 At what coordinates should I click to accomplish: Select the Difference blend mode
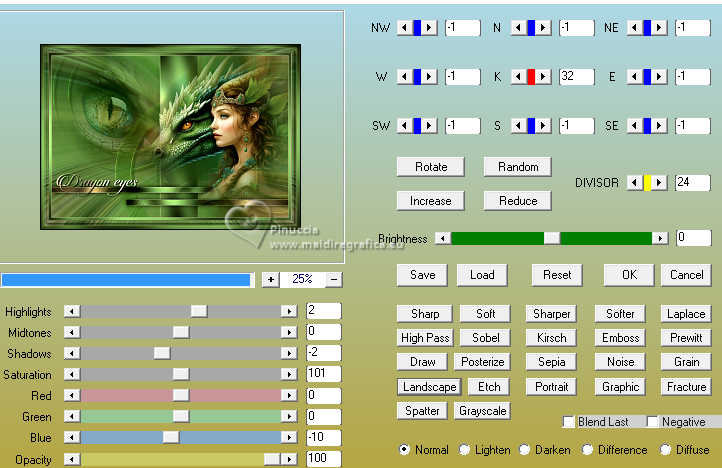587,450
